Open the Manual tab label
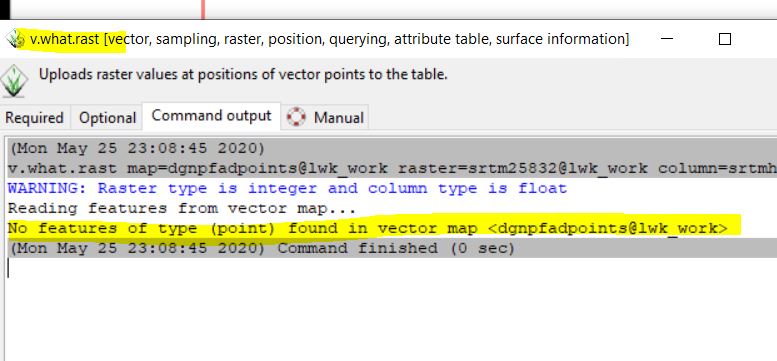This screenshot has width=777, height=361. tap(339, 118)
